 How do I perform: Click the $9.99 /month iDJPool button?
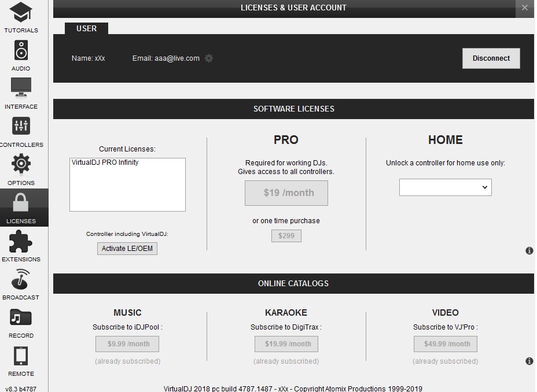[x=127, y=344]
